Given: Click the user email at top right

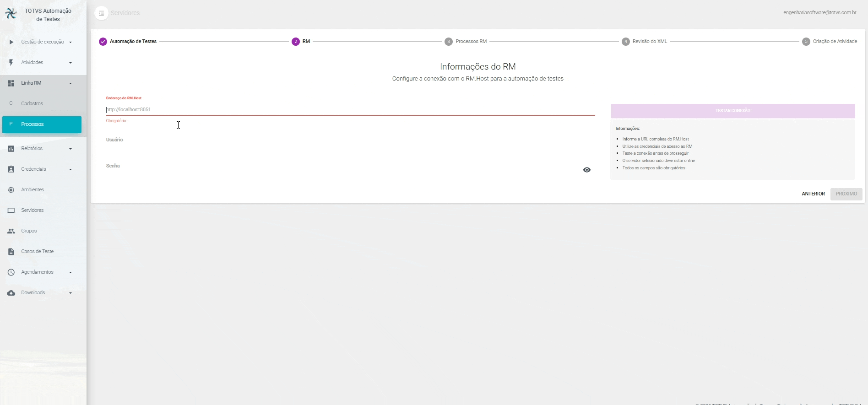Looking at the screenshot, I should pos(819,13).
